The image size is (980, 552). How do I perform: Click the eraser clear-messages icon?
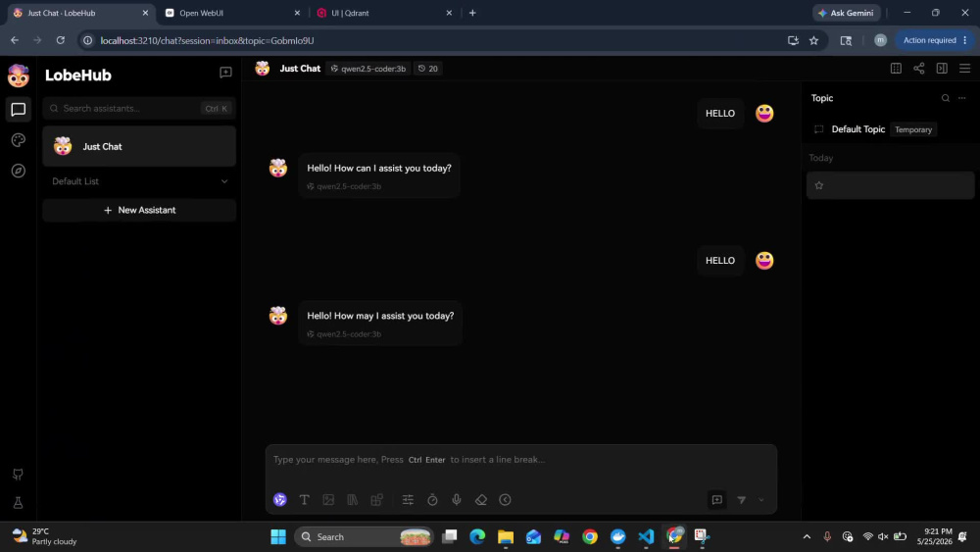pos(480,499)
